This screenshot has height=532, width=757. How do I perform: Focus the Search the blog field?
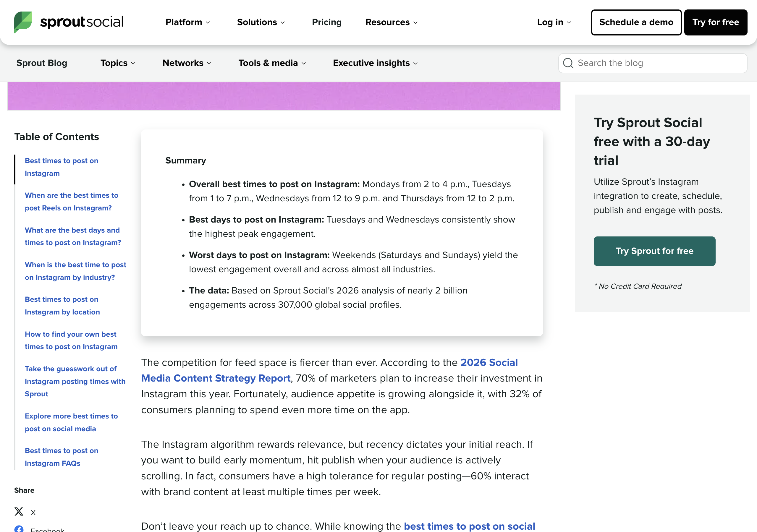653,63
